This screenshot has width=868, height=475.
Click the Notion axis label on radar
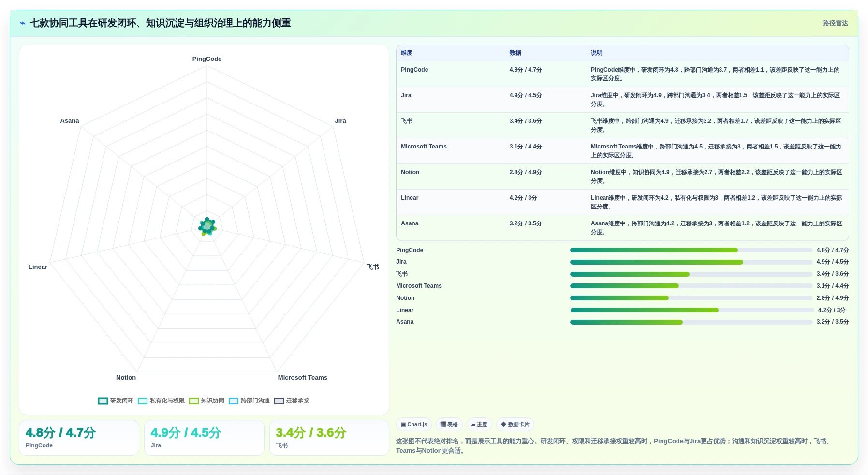click(126, 378)
